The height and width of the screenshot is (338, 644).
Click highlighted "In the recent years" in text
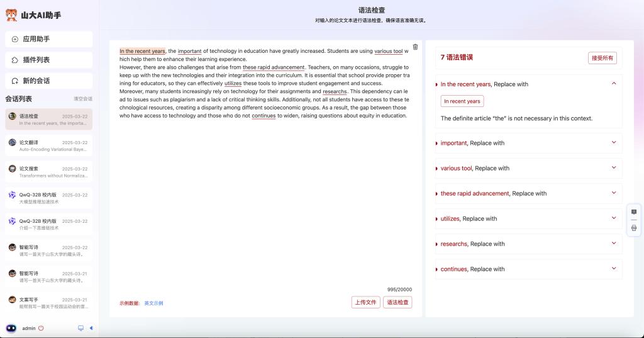pos(142,51)
